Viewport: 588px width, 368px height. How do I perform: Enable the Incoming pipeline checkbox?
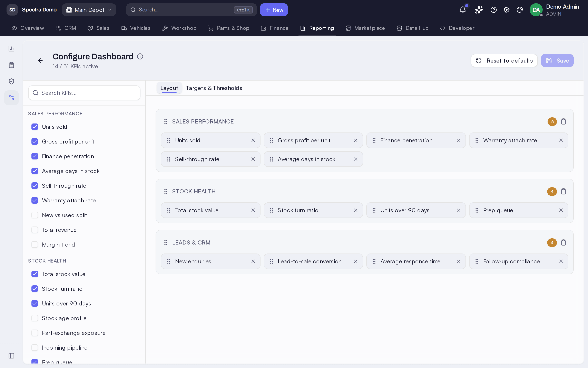pos(35,348)
